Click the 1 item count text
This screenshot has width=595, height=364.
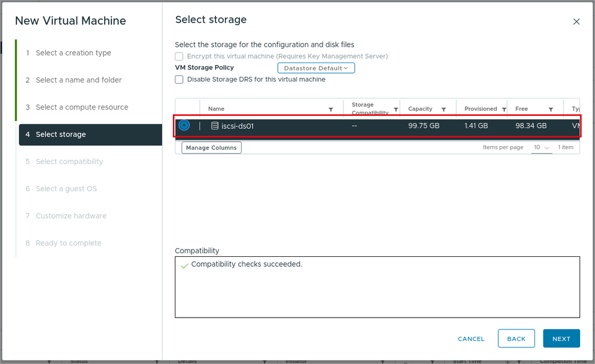click(x=565, y=147)
